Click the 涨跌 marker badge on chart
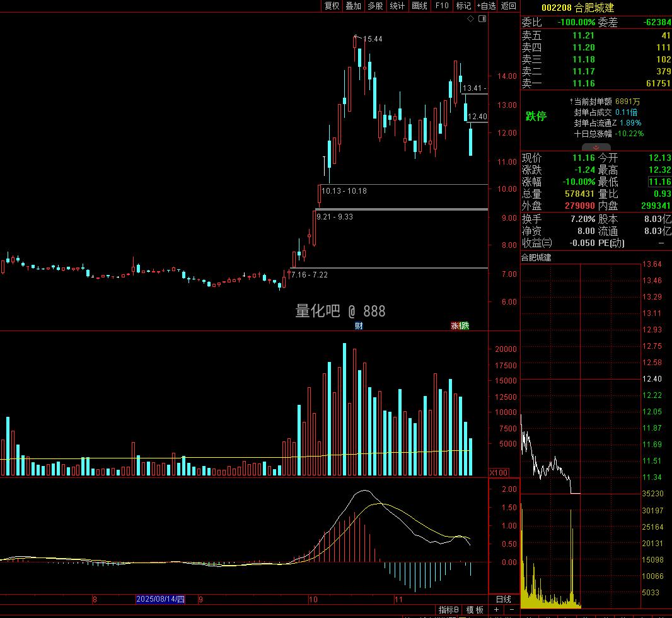The height and width of the screenshot is (618, 672). (x=460, y=325)
